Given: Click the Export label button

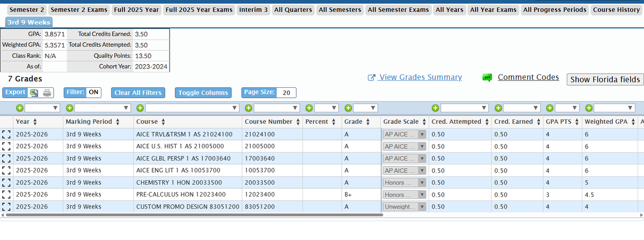Looking at the screenshot, I should [x=15, y=92].
